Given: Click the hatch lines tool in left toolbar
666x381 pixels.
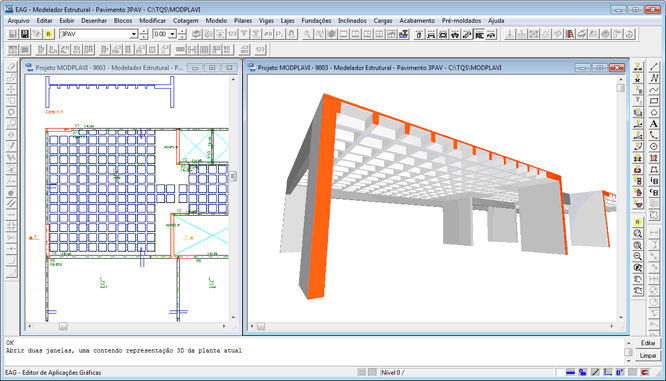Looking at the screenshot, I should tap(11, 203).
